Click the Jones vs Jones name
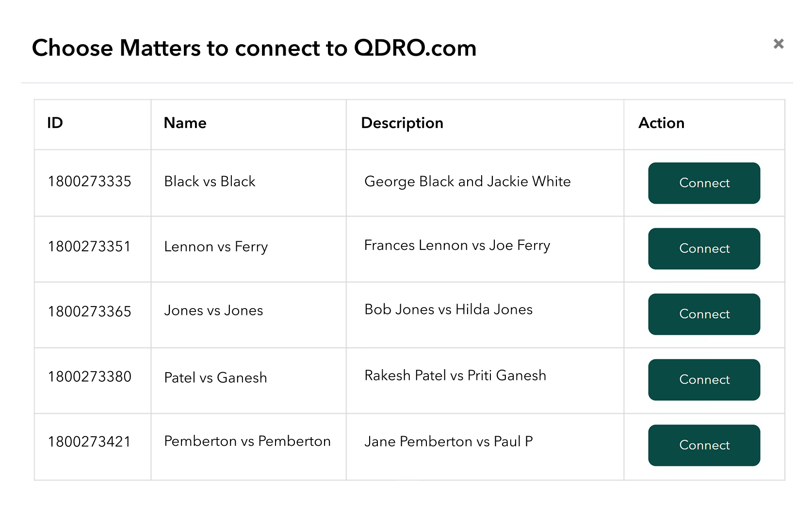 tap(213, 310)
